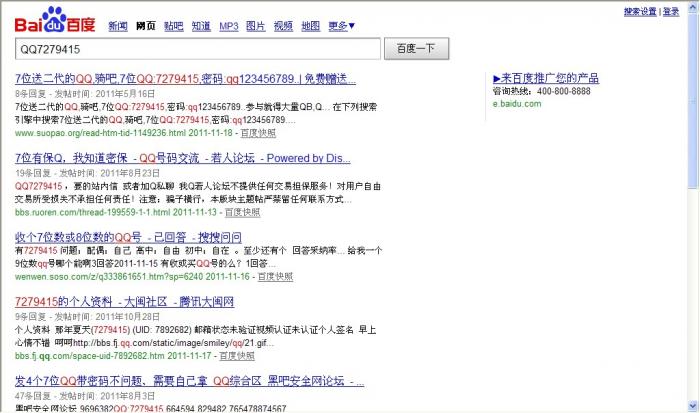
Task: Open result 收个7位数或8位数的QQ号
Action: 128,237
